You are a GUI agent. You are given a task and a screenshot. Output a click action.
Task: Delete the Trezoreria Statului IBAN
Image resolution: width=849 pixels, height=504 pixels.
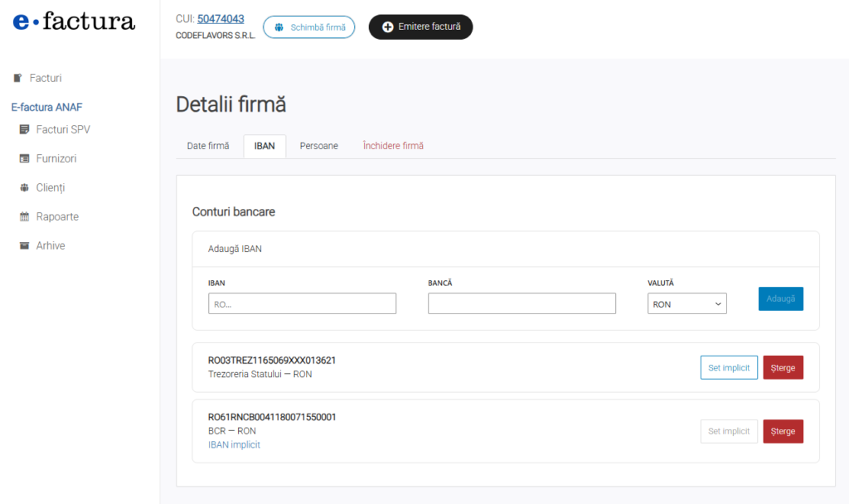[x=783, y=367]
